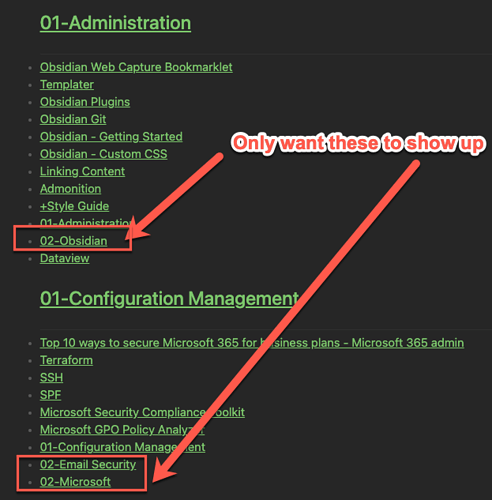The width and height of the screenshot is (492, 500).
Task: Open Microsoft Security Compliance Toolkit link
Action: point(142,412)
